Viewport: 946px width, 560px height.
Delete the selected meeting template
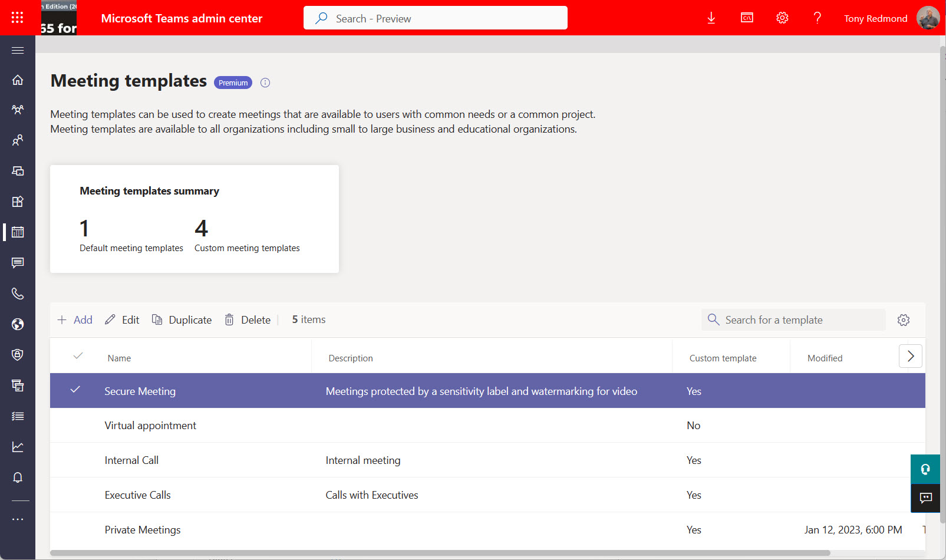248,320
